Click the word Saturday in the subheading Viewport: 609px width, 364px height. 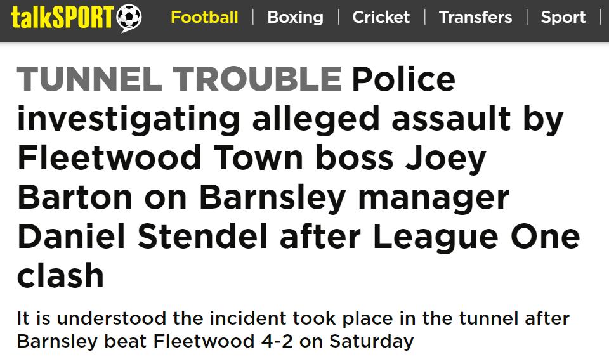(x=370, y=341)
